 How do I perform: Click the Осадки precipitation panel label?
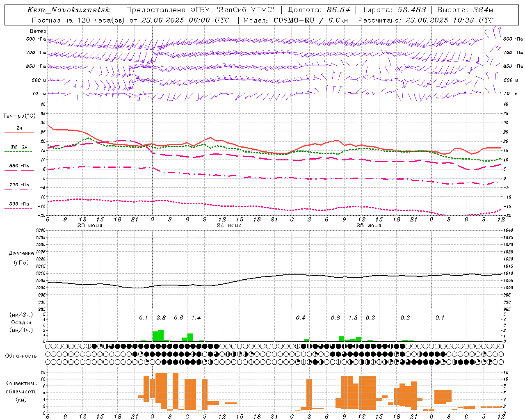tap(21, 322)
